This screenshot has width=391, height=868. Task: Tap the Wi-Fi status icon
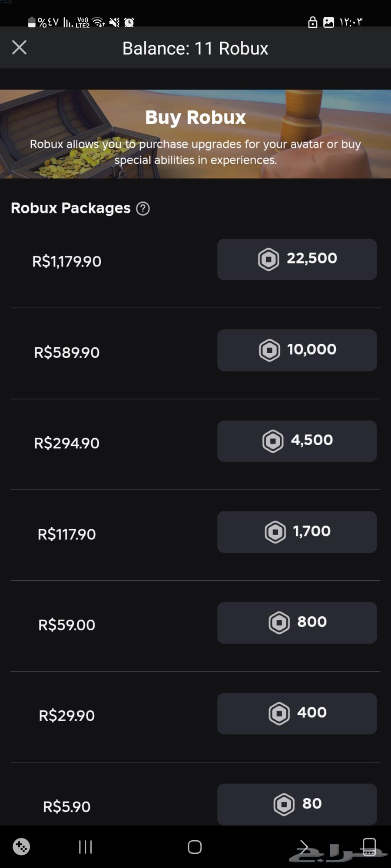pos(99,22)
